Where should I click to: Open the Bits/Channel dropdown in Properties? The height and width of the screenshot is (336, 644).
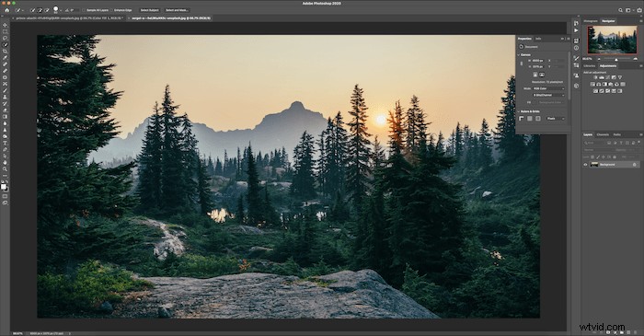click(548, 95)
